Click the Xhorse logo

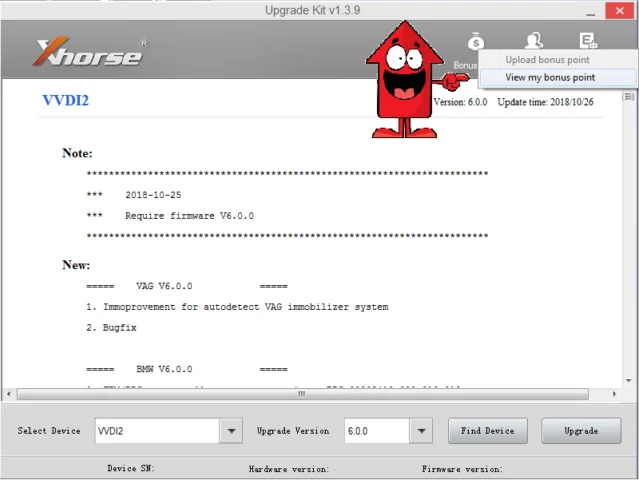pos(90,52)
